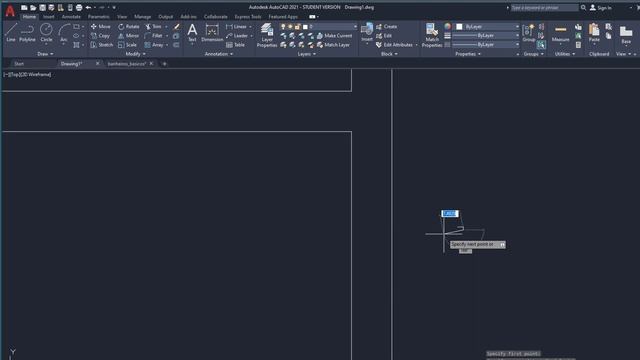Open the Output ribbon tab
Screen dimensions: 640x360
(165, 17)
